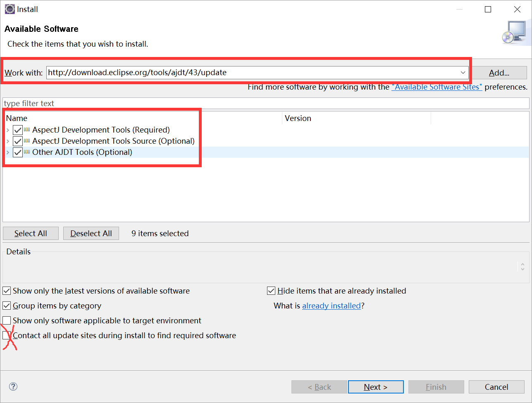The image size is (532, 403).
Task: Select the Other AJDT Tools (Optional) row text
Action: [x=82, y=152]
